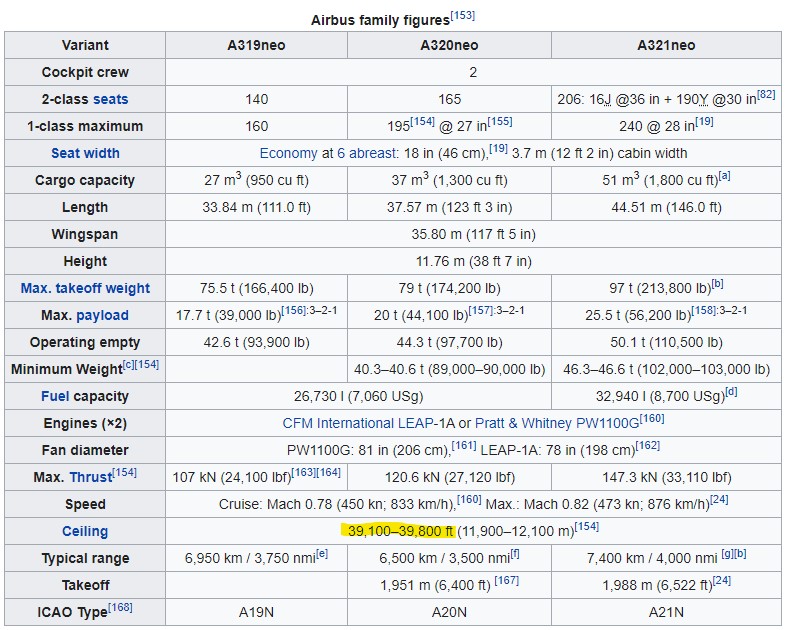Click '147.3 kN (33,110 lbf)' thrust cell
The image size is (788, 630).
point(666,477)
